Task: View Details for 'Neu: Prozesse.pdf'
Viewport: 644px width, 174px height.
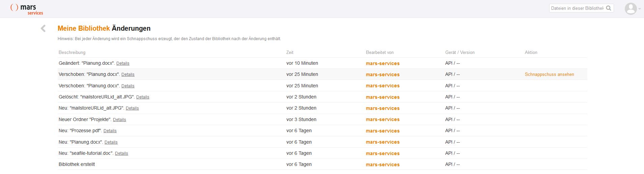Action: pyautogui.click(x=110, y=131)
